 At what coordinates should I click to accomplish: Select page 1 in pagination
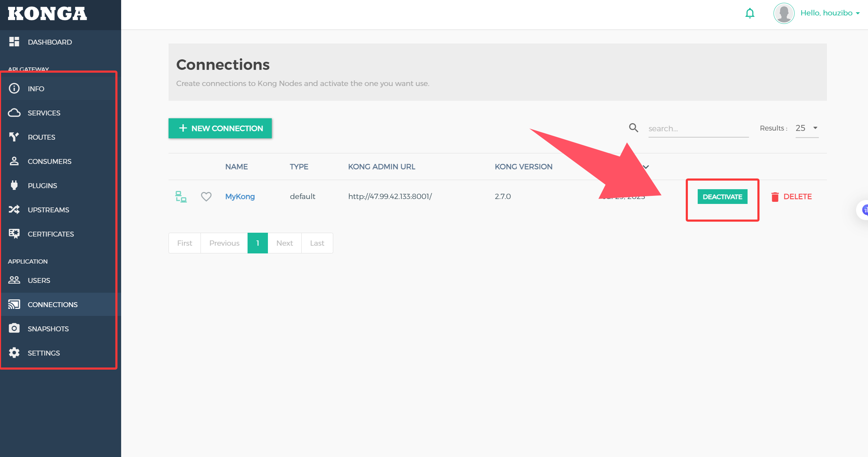click(257, 243)
